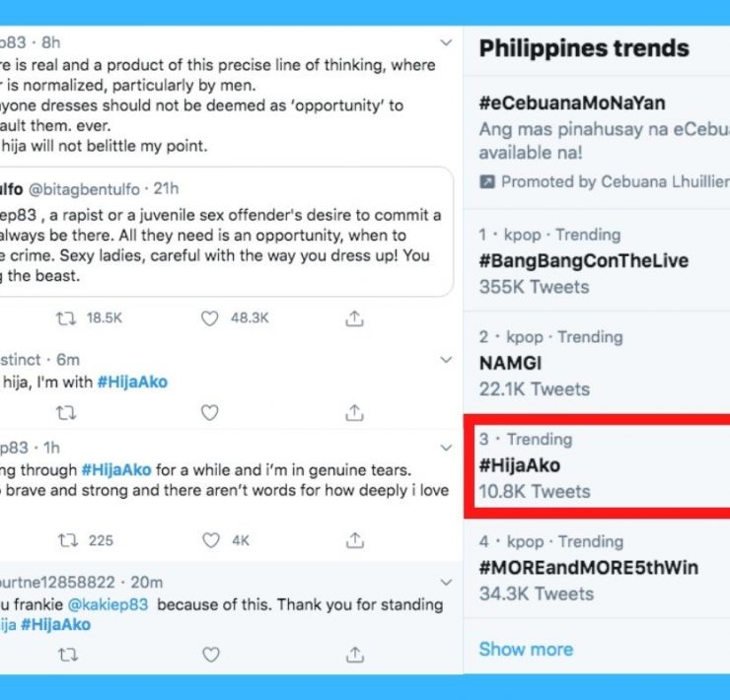Image resolution: width=730 pixels, height=700 pixels.
Task: Like the tweet with 48.3K likes
Action: [209, 318]
